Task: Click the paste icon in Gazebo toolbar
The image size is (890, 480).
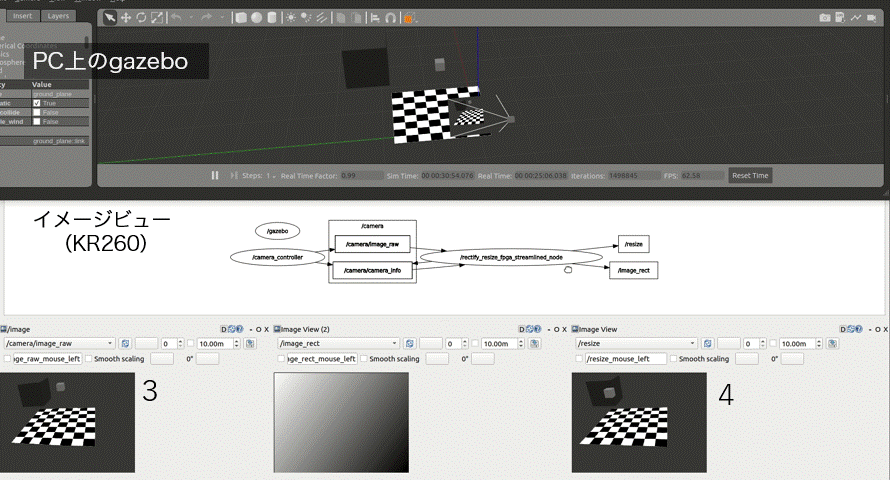Action: click(356, 18)
